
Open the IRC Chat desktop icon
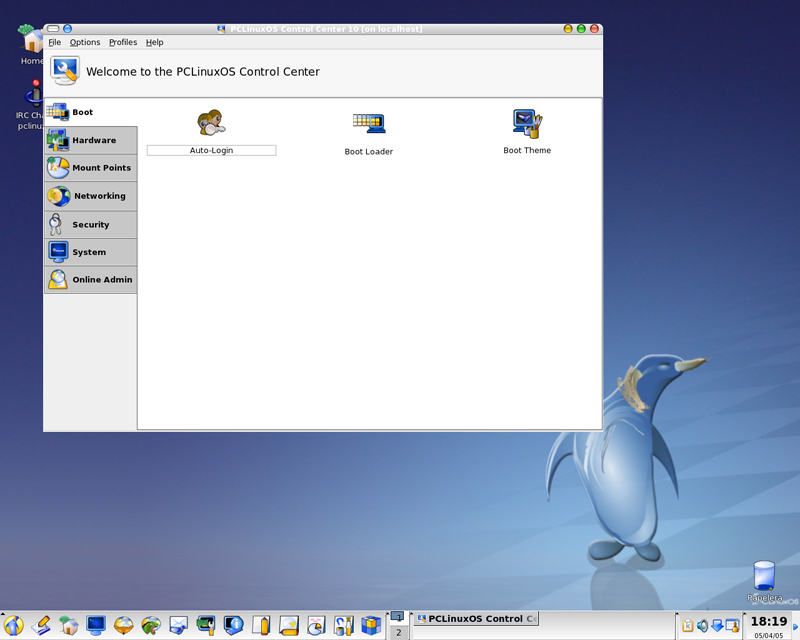32,105
